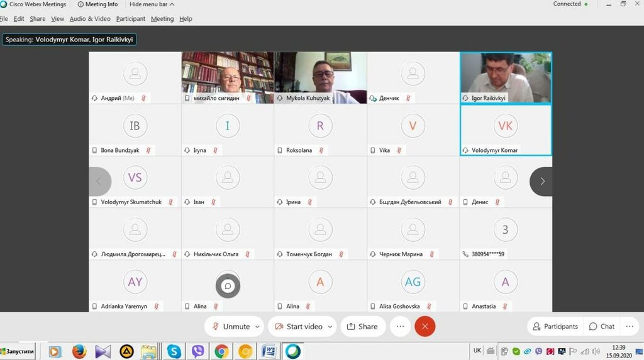Toggle the Participants panel
Image resolution: width=644 pixels, height=360 pixels.
[555, 326]
